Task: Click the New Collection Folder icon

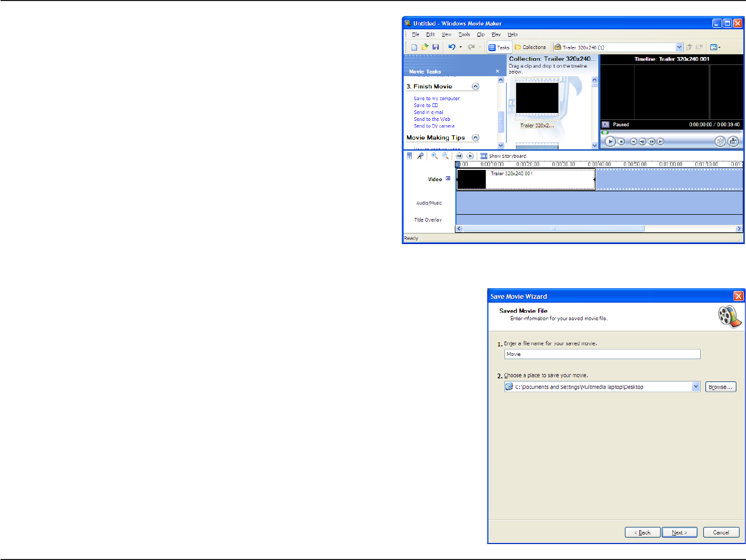Action: pos(700,47)
